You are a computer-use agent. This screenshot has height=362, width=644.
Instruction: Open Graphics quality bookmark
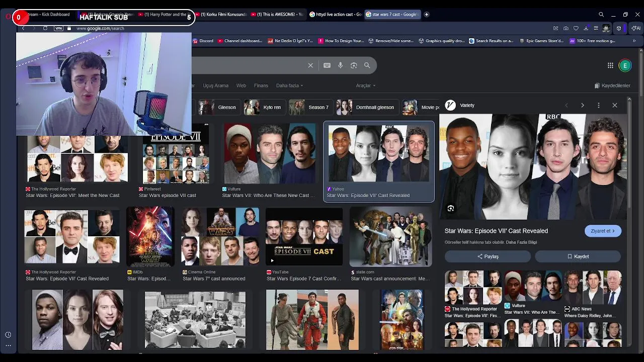click(x=442, y=41)
